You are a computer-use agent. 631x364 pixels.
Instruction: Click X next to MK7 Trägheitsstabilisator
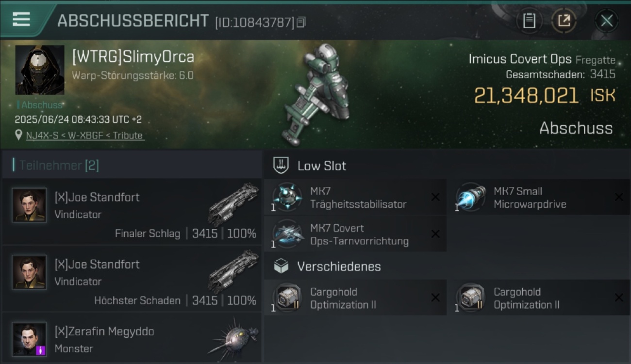point(435,197)
